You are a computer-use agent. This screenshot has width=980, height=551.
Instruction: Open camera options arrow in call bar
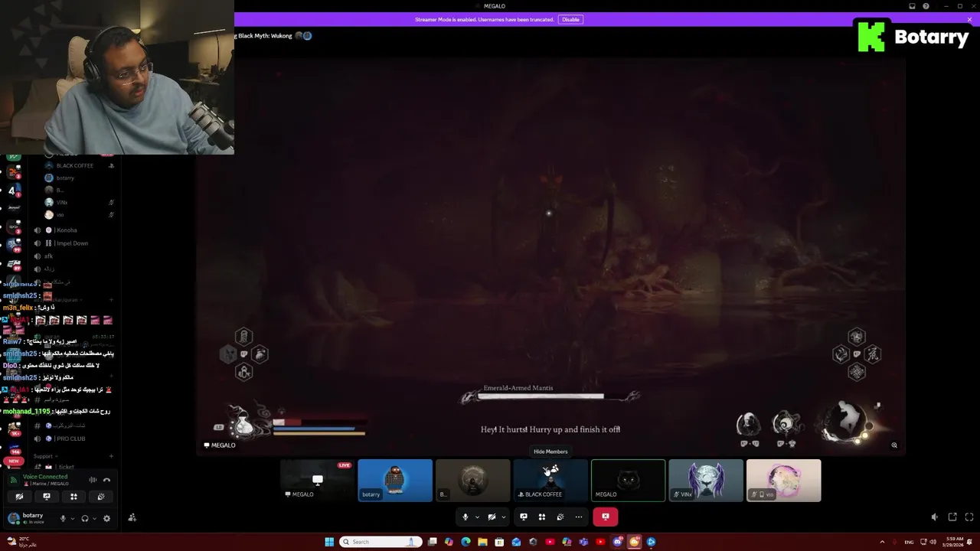[503, 517]
